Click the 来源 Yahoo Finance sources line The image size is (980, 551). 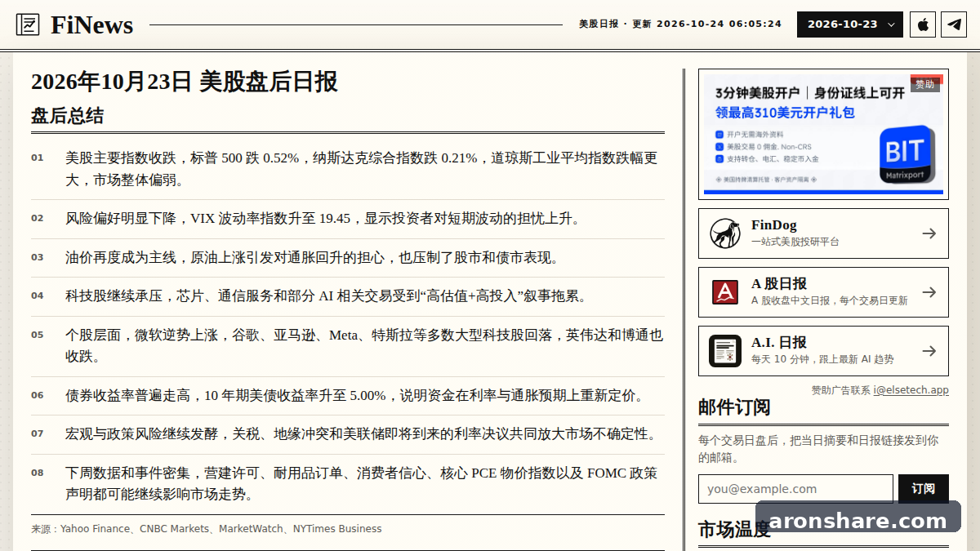207,529
